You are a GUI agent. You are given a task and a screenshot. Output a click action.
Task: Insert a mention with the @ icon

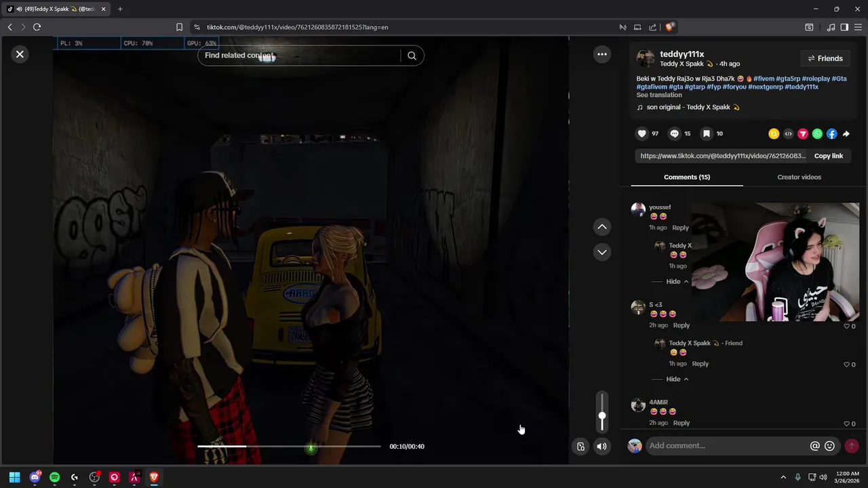pos(814,446)
